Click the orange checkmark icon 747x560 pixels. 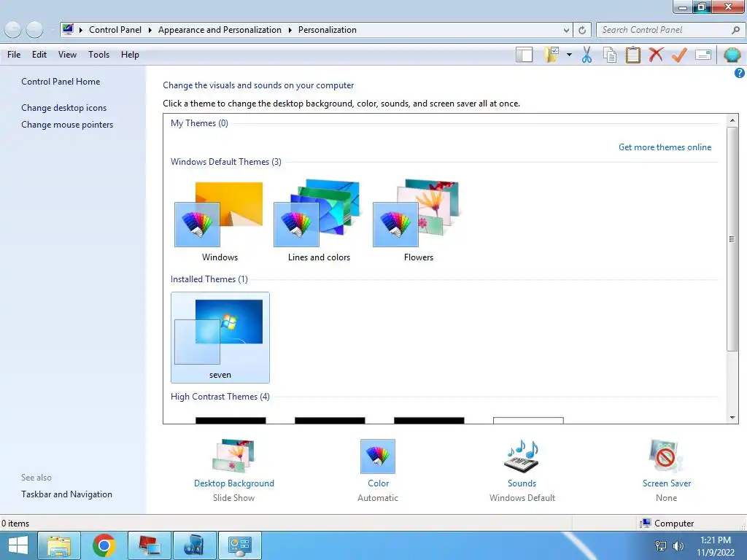[x=679, y=55]
